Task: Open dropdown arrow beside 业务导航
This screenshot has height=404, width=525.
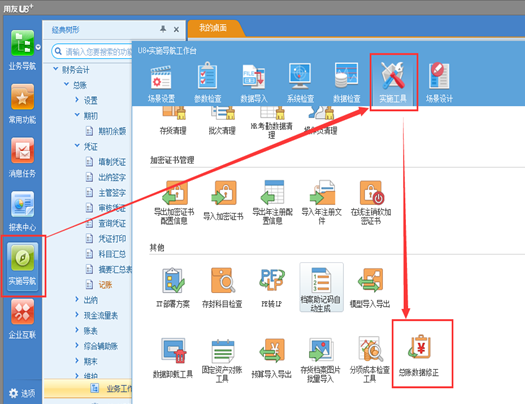Action: pyautogui.click(x=38, y=47)
